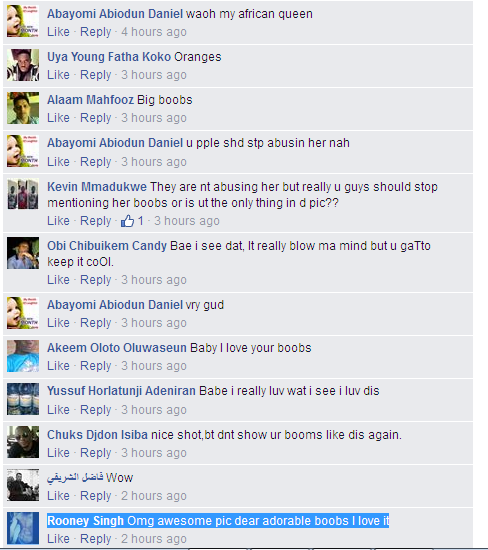Open the Arabic-named commenter's profile link
488x550 pixels.
pos(75,478)
